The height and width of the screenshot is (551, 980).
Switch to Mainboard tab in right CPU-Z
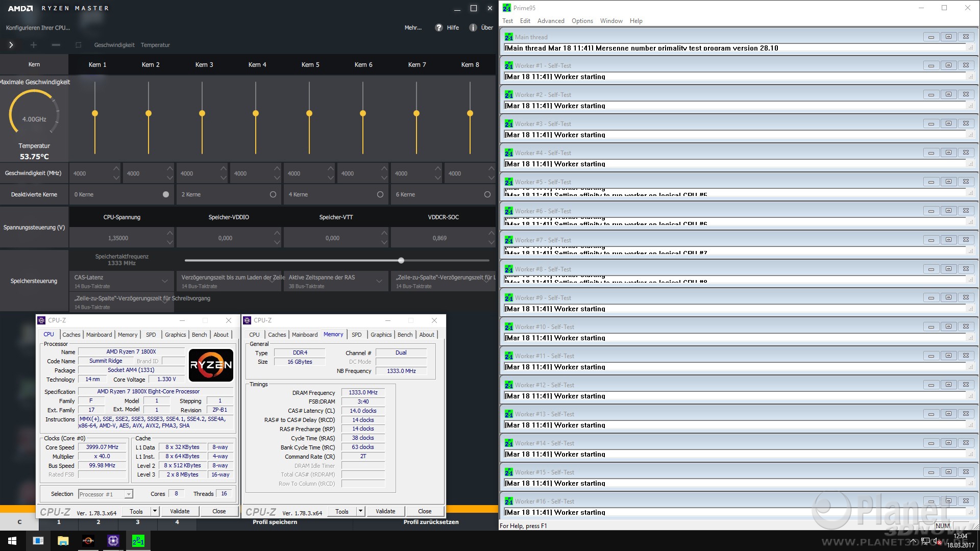305,335
